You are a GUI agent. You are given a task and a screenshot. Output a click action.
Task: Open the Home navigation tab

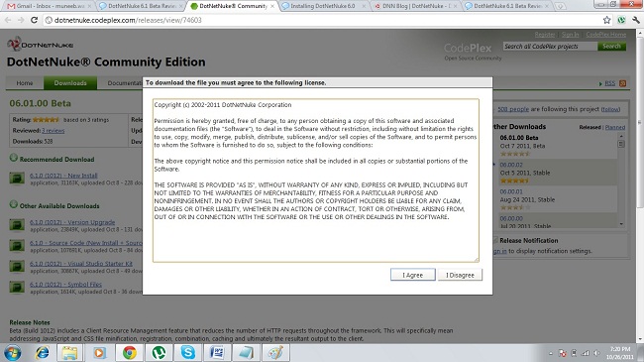click(x=25, y=83)
